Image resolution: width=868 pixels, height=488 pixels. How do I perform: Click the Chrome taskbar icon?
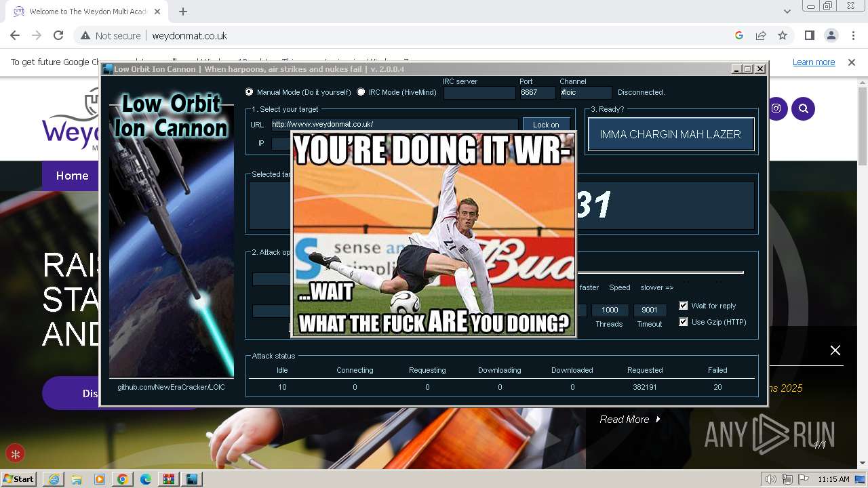click(x=123, y=479)
